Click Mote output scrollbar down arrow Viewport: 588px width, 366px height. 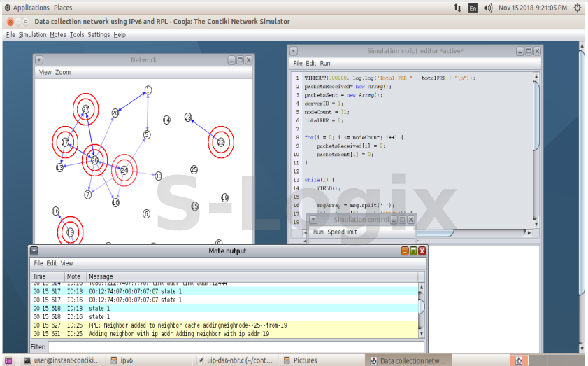click(421, 333)
